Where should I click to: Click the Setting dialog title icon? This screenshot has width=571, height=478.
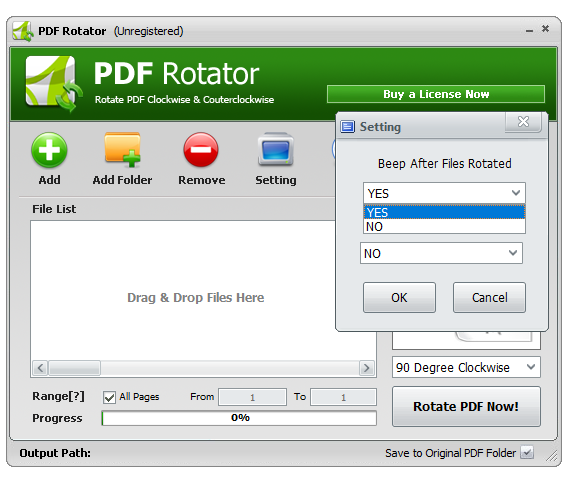(347, 127)
